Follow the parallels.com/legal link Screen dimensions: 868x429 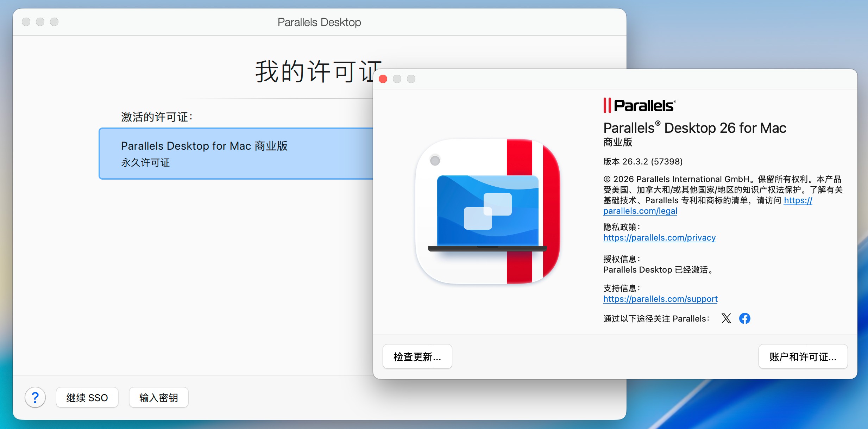[640, 211]
